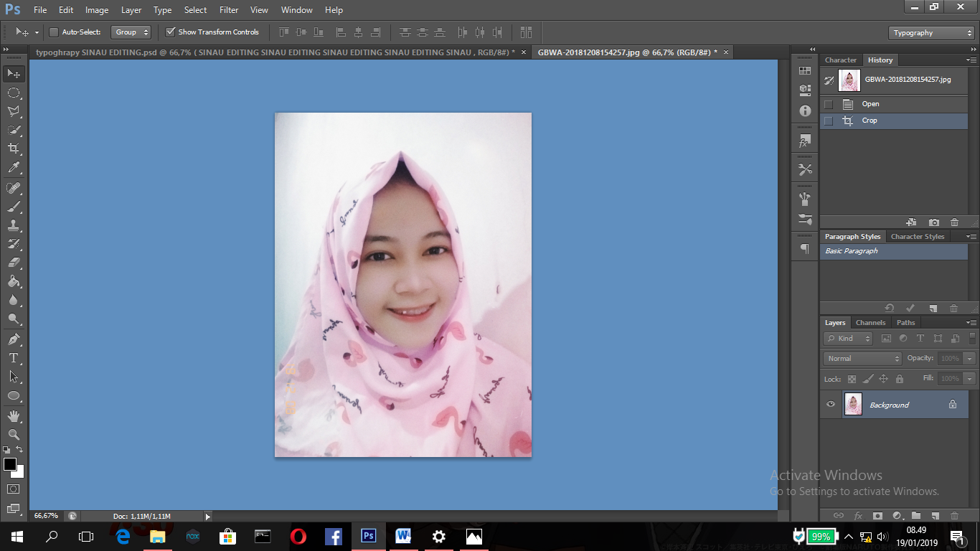The height and width of the screenshot is (551, 980).
Task: Click the Crop state in History panel
Action: [x=870, y=120]
